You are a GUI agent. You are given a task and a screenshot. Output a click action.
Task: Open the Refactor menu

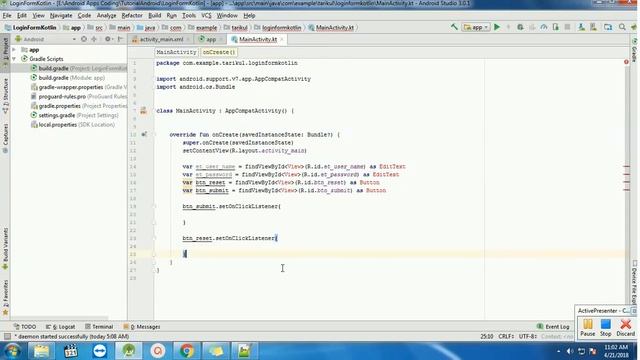132,16
